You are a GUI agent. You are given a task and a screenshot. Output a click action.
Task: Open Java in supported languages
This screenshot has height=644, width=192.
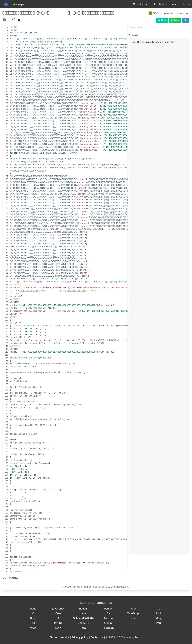(83, 613)
